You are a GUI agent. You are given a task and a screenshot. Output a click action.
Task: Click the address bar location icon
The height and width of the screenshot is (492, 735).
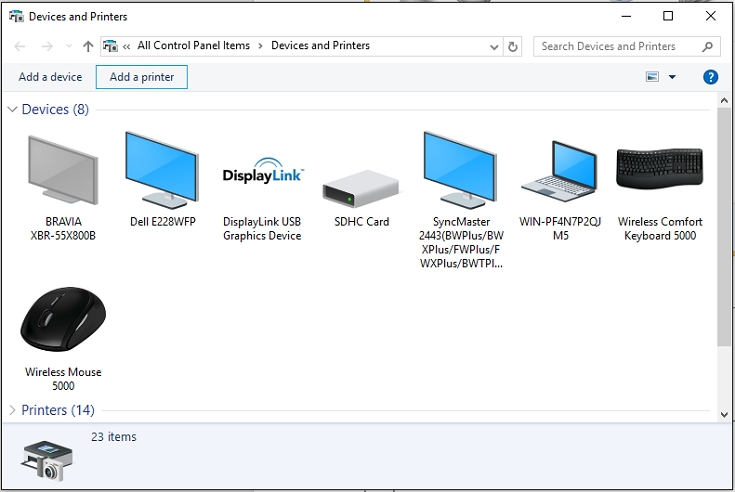point(110,46)
